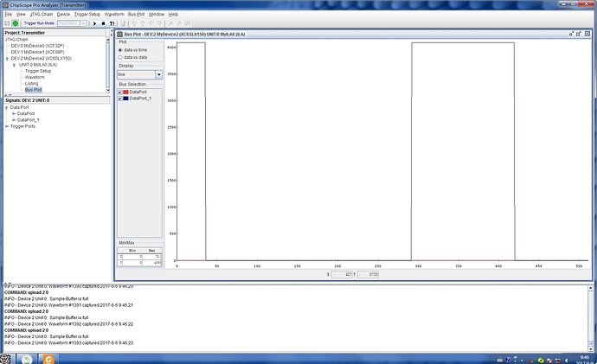Open the Device menu
The height and width of the screenshot is (364, 597).
(x=63, y=14)
